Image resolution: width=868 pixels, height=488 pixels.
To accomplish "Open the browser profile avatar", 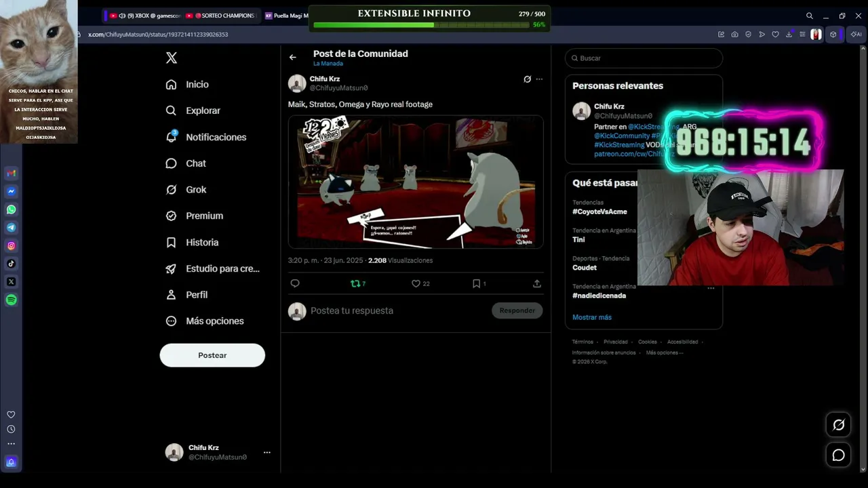I will click(816, 35).
